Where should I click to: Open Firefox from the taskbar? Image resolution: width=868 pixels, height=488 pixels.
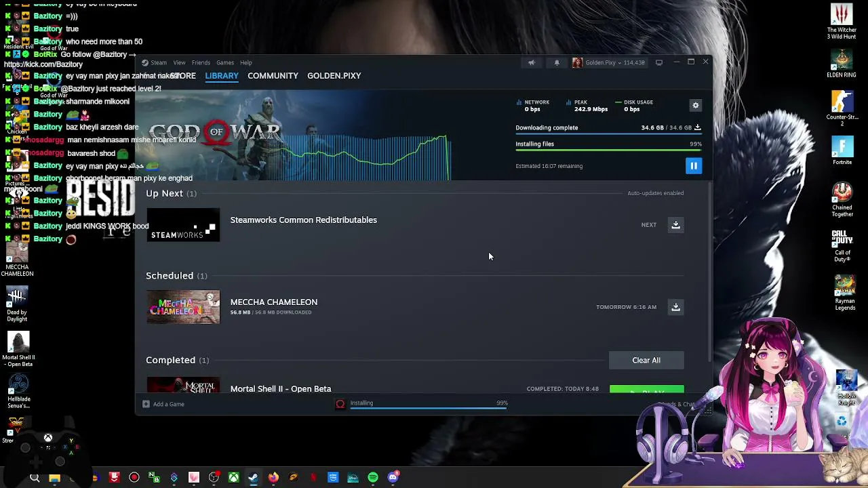273,478
